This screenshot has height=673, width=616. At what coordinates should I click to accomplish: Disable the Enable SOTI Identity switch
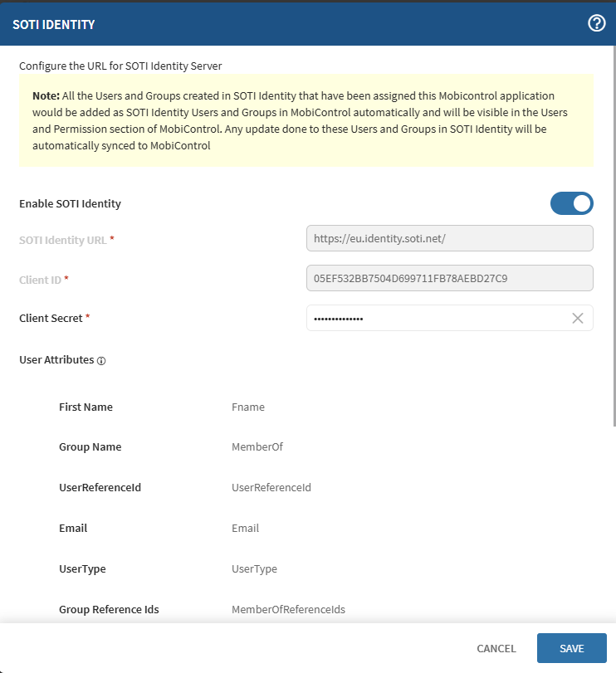572,203
